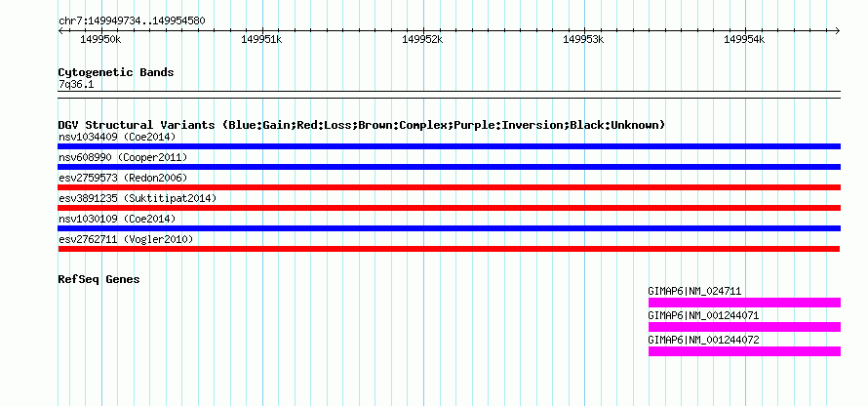Viewport: 868px width, 406px height.
Task: Open the esv3891235 (Suktitipat2014) variant label
Action: [138, 198]
